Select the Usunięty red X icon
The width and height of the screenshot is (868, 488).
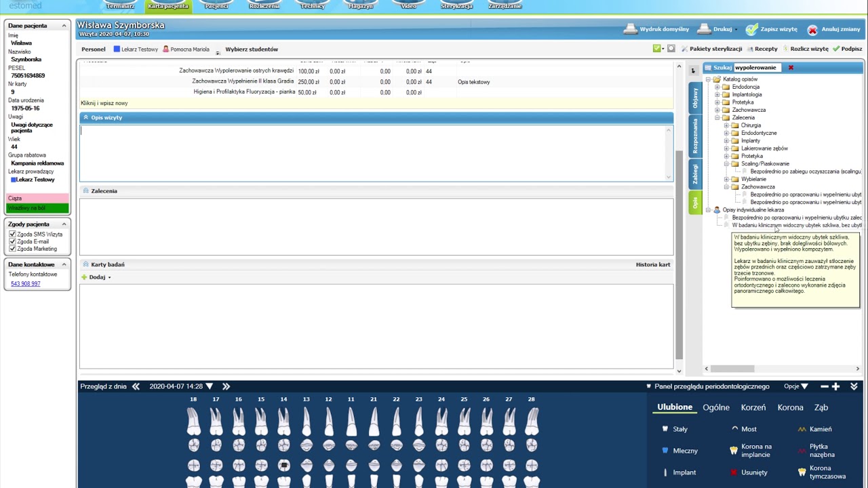pos(734,472)
